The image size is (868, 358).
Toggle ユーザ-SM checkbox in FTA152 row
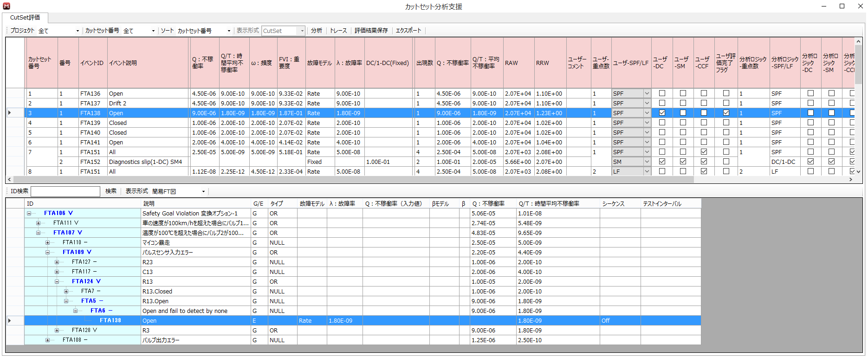[683, 162]
